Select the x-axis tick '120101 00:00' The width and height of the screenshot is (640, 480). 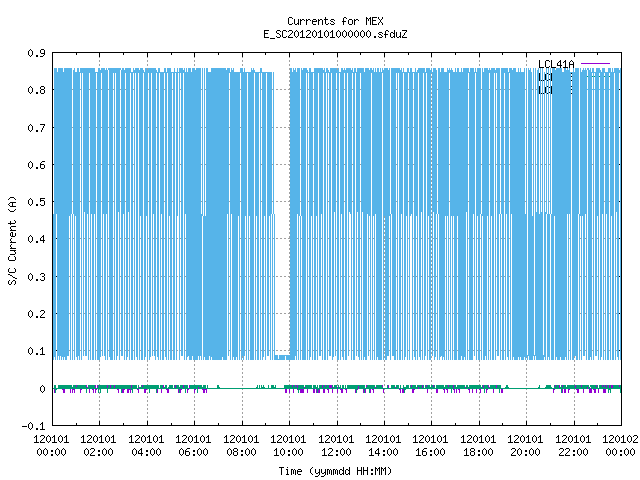(x=51, y=446)
